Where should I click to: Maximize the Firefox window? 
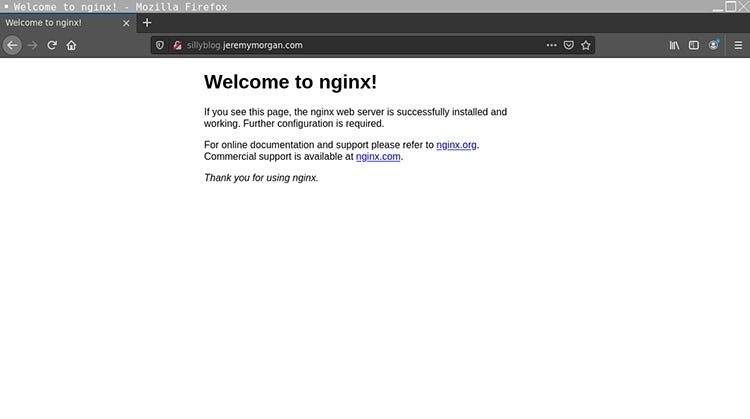pyautogui.click(x=731, y=6)
